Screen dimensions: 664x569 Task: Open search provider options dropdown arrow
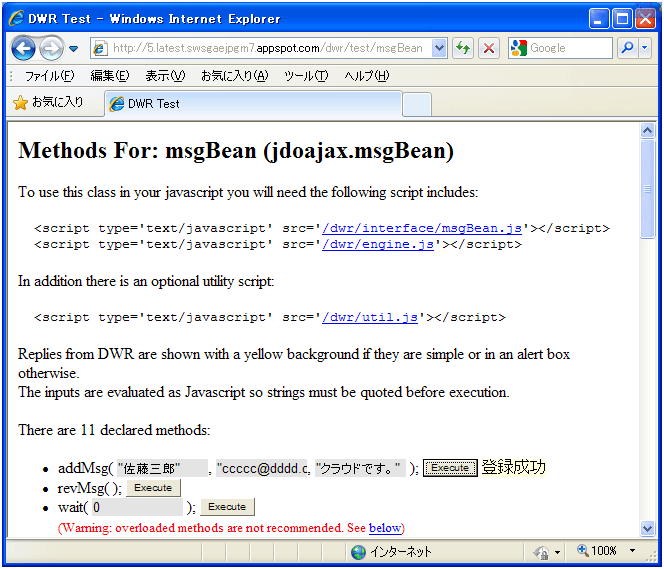click(x=645, y=48)
